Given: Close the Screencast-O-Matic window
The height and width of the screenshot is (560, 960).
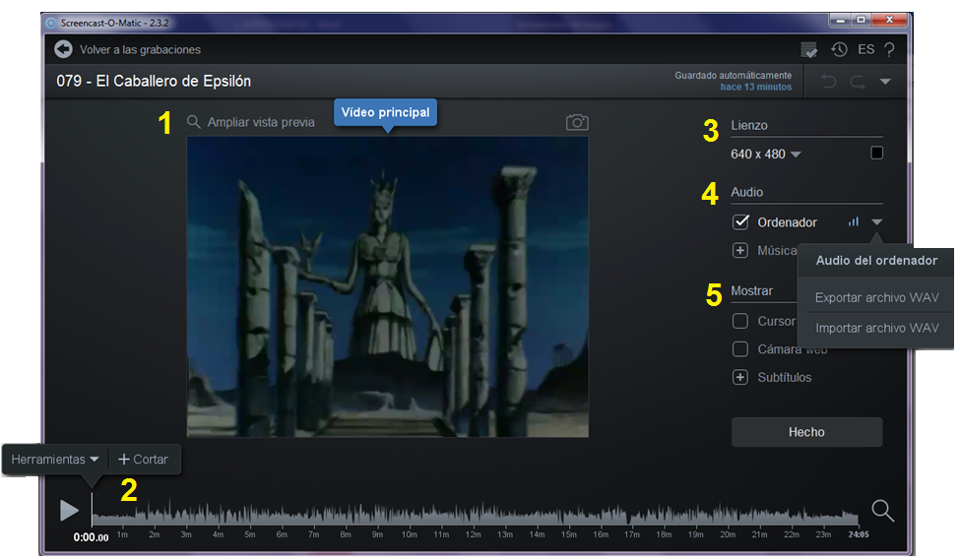Looking at the screenshot, I should click(x=889, y=21).
